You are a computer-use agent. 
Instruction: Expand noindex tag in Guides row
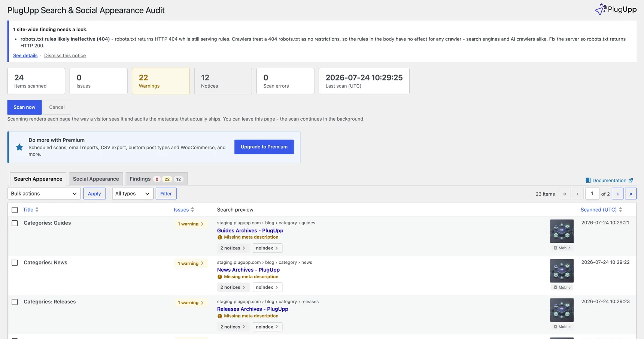coord(267,248)
